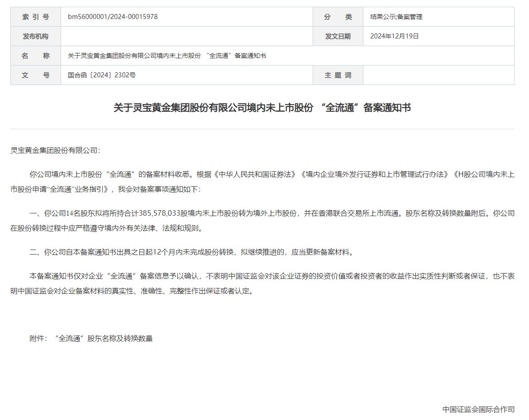
Task: Click the index number bm56000001/2024-00015978
Action: click(113, 17)
